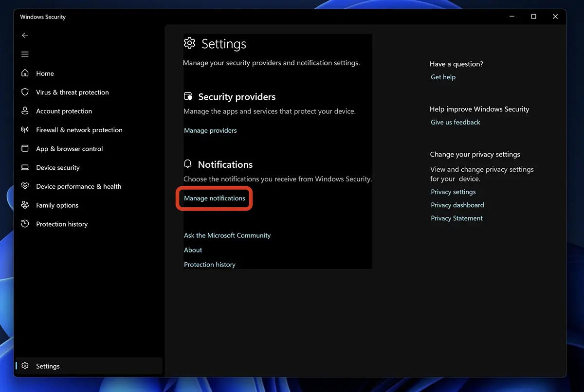Screen dimensions: 584x392
Task: Click the Security providers heading
Action: pos(237,97)
